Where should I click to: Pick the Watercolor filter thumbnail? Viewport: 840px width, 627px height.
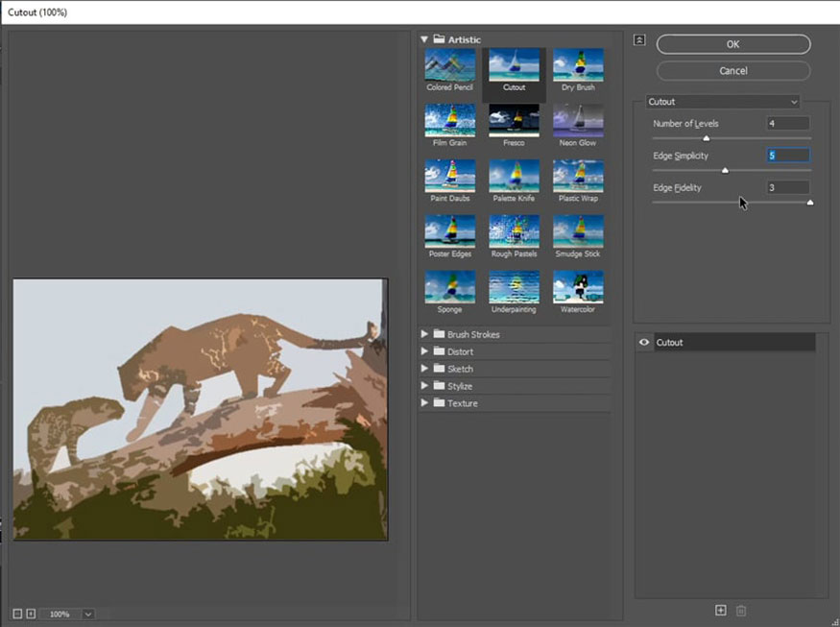(578, 287)
